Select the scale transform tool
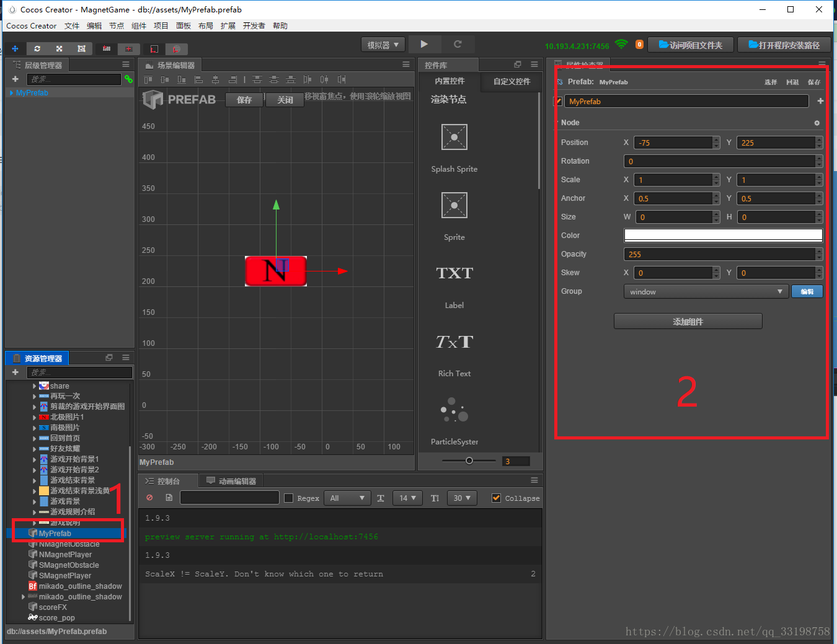Image resolution: width=837 pixels, height=644 pixels. [x=60, y=48]
